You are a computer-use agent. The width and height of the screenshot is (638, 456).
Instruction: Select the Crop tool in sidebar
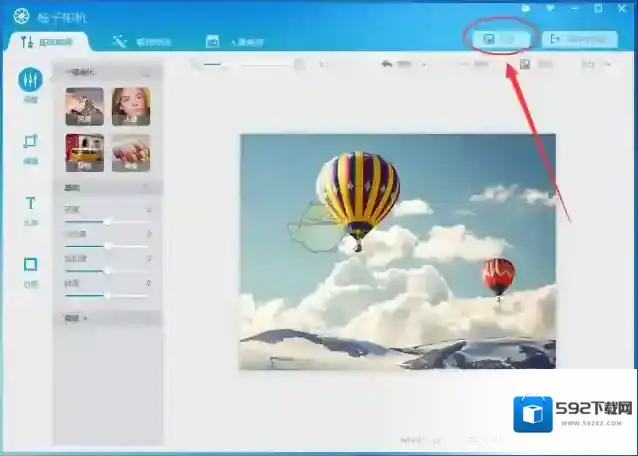[x=30, y=143]
